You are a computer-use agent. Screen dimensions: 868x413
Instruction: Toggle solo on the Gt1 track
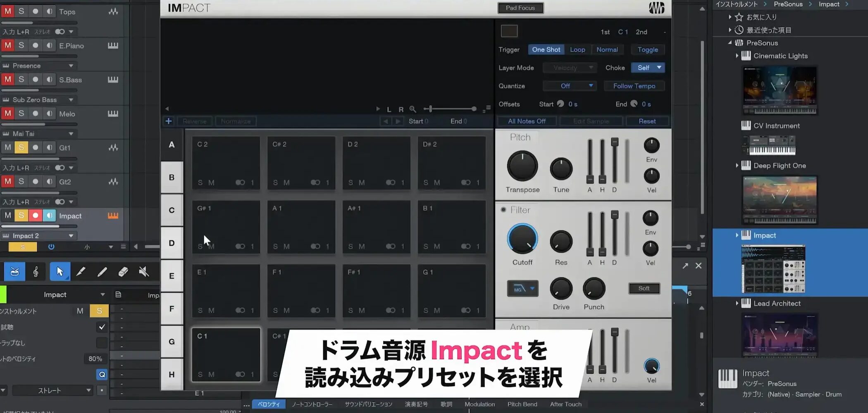click(x=21, y=147)
